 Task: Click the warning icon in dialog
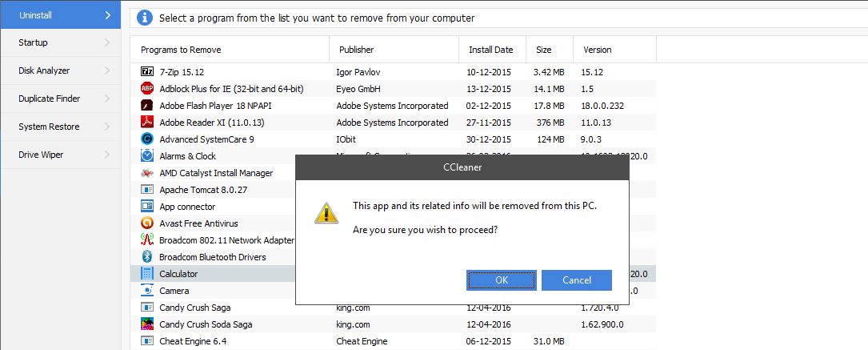tap(325, 212)
